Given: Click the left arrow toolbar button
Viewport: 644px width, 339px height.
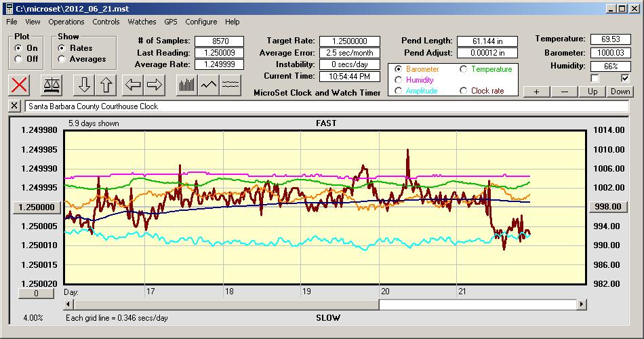Looking at the screenshot, I should coord(133,85).
